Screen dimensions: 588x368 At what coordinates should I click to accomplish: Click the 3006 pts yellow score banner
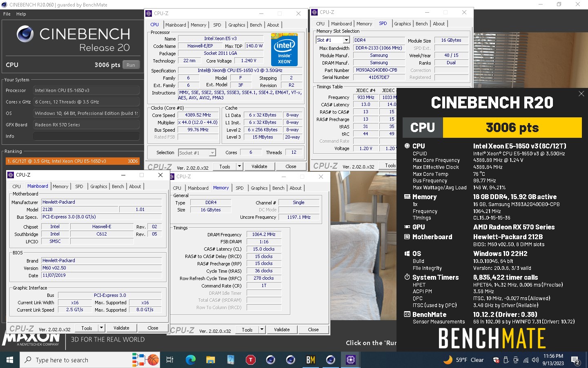pos(512,128)
